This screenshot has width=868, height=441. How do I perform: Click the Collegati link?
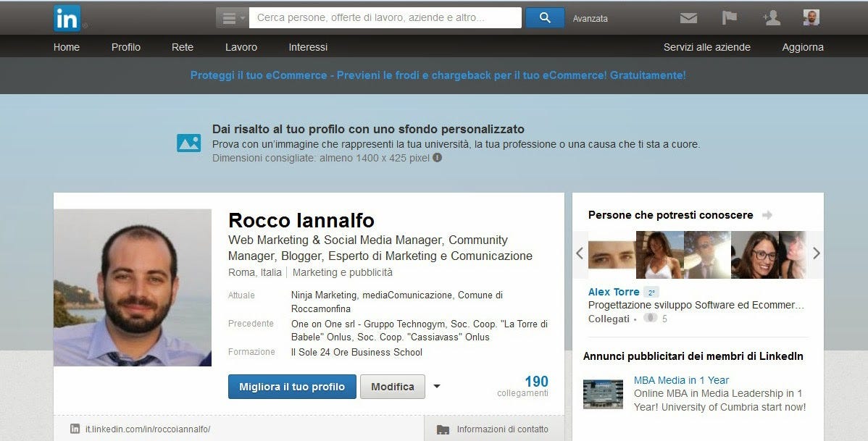click(609, 319)
